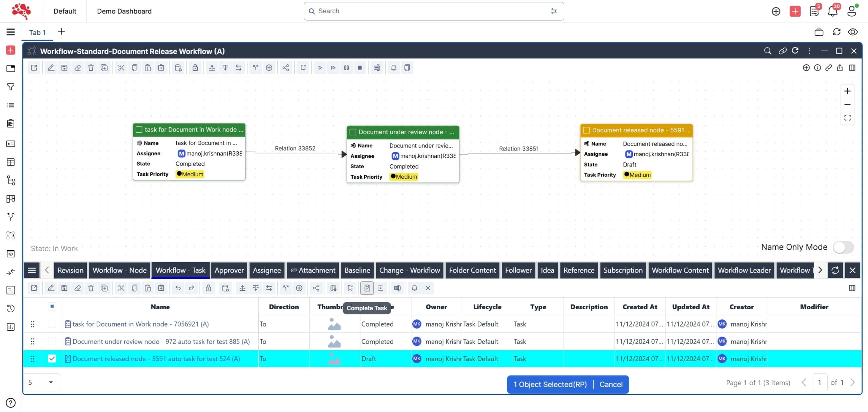
Task: Toggle Name Only Mode switch
Action: pyautogui.click(x=843, y=247)
